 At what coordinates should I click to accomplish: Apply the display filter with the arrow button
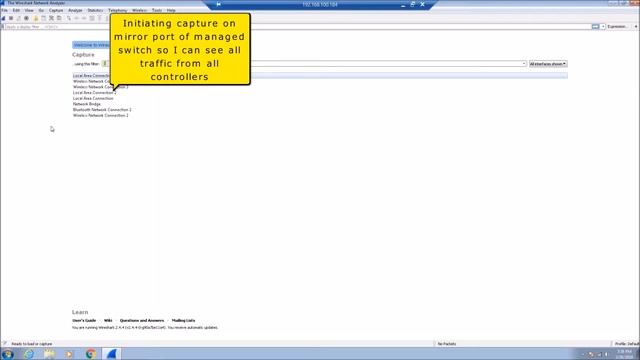(x=596, y=27)
